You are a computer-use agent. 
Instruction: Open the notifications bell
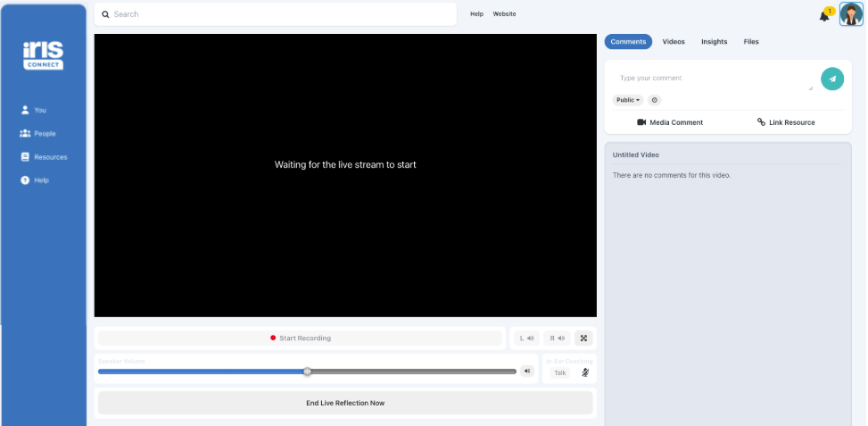click(824, 16)
